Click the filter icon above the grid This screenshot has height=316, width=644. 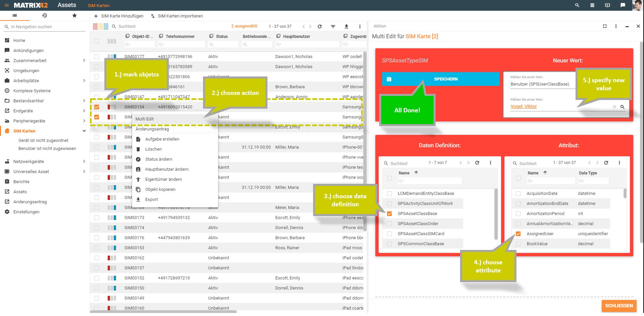point(333,26)
